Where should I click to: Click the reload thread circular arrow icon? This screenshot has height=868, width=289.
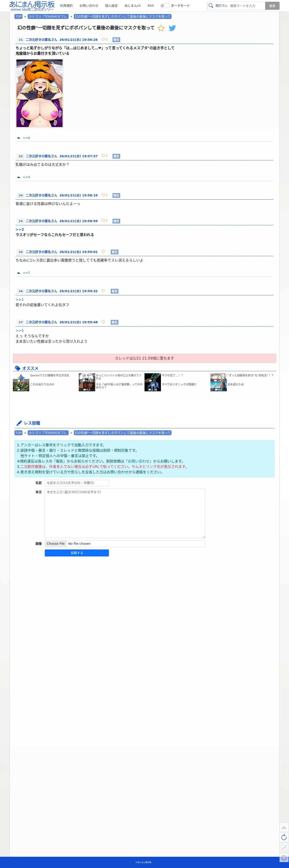tap(284, 837)
